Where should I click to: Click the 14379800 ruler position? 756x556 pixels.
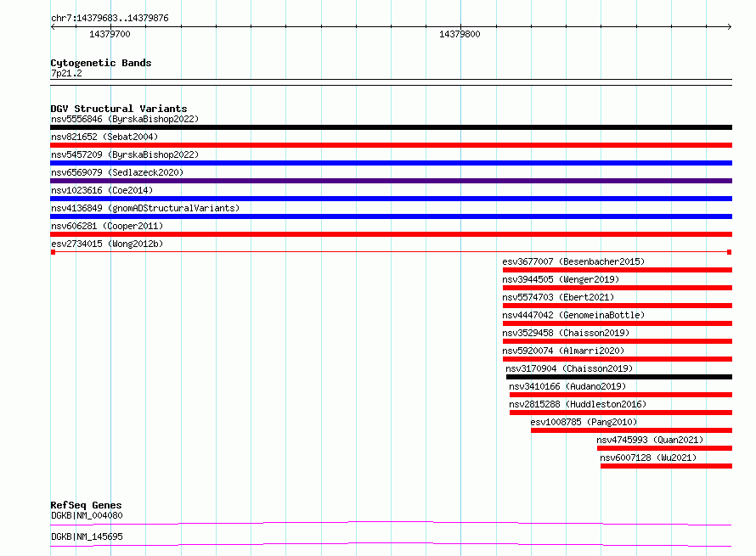460,34
